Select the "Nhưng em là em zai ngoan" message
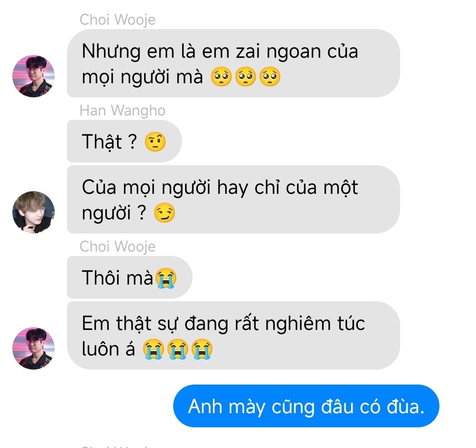Viewport: 476px width, 448px height. click(x=233, y=63)
